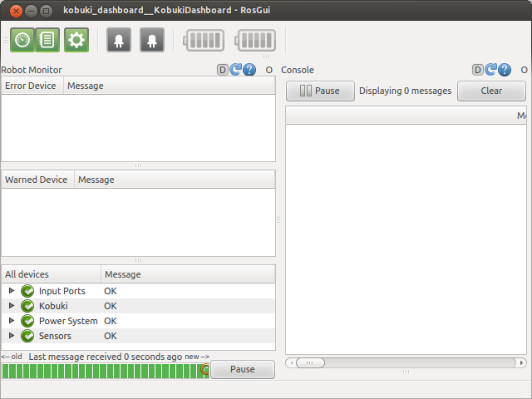Expand the Input Ports device entry
Viewport: 532px width, 399px height.
[x=12, y=291]
